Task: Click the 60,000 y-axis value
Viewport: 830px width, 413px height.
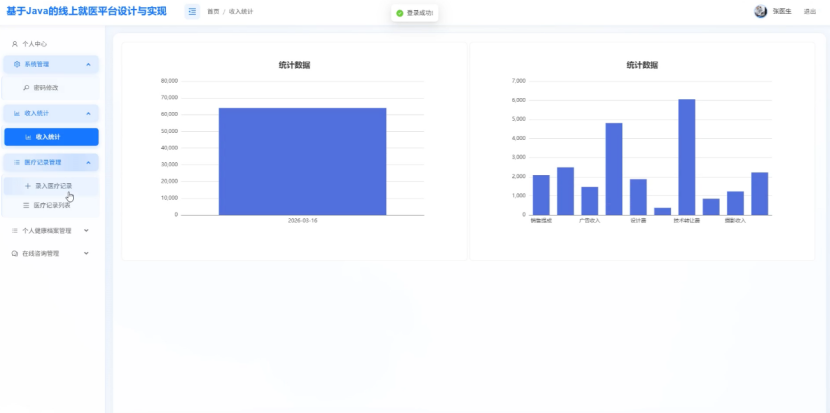Action: pos(169,114)
